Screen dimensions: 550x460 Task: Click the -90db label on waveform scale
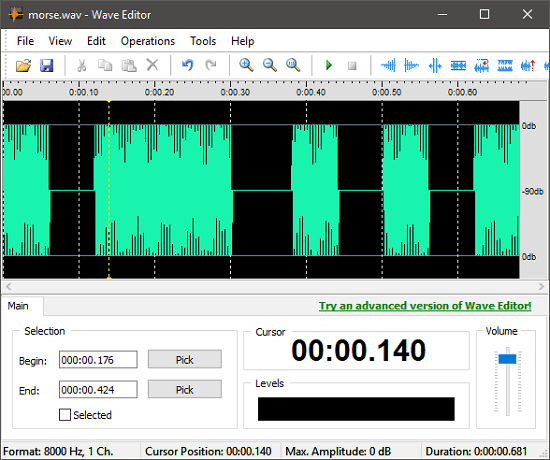[532, 192]
